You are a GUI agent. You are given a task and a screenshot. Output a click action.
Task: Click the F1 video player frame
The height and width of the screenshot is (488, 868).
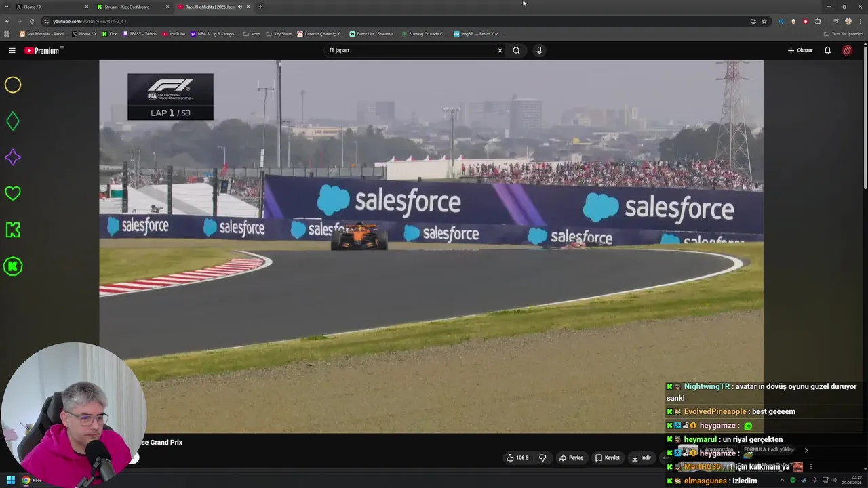431,246
